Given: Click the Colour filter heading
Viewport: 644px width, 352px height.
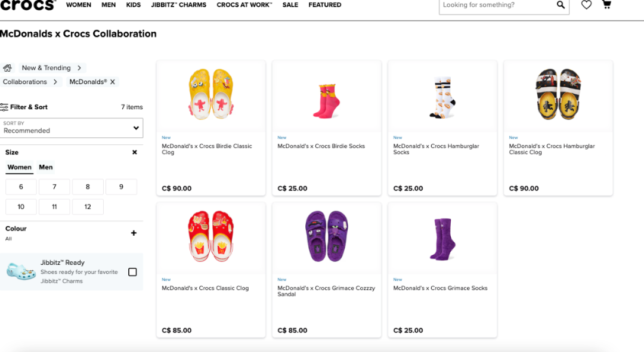Looking at the screenshot, I should pyautogui.click(x=16, y=229).
